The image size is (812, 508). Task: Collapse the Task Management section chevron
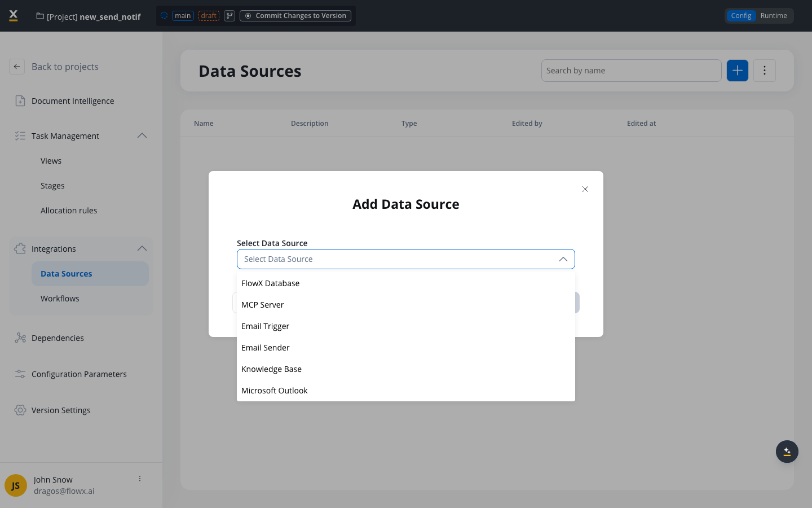tap(142, 135)
